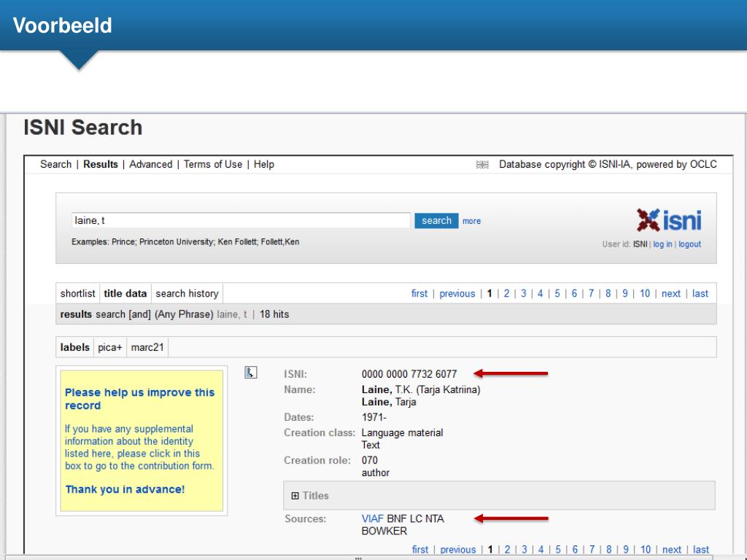The image size is (747, 560).
Task: Click the bottom pagination next link
Action: (672, 550)
